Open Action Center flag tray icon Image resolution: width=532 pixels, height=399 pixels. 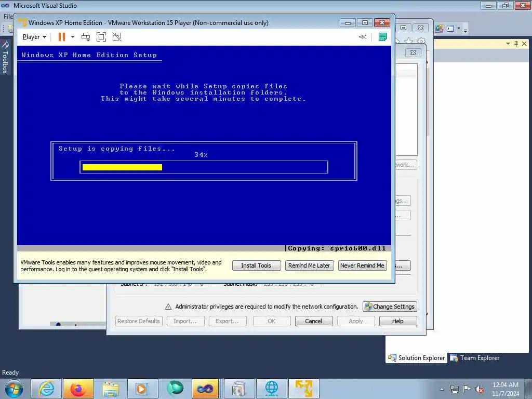click(x=467, y=389)
